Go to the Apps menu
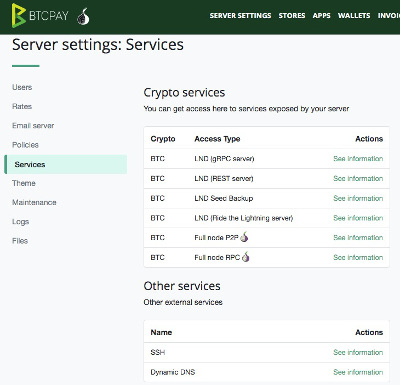This screenshot has width=400, height=385. click(x=321, y=16)
